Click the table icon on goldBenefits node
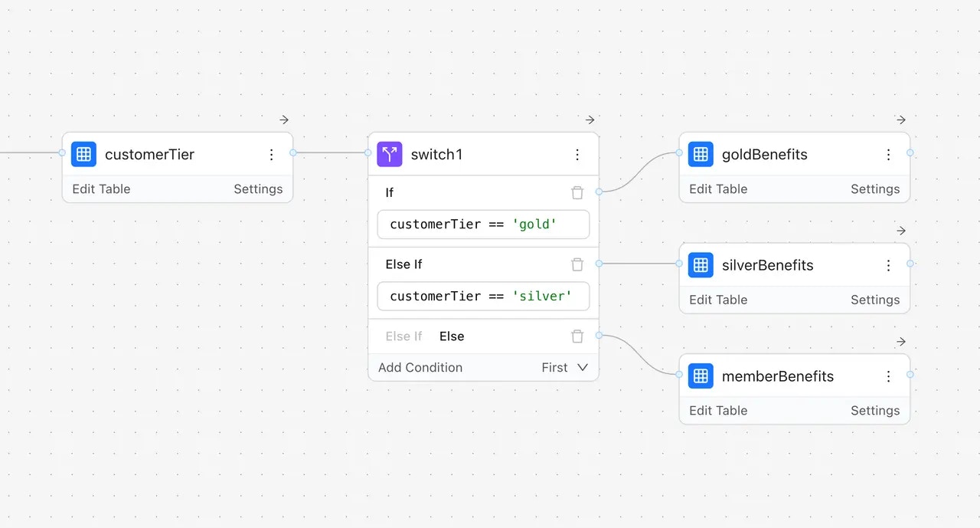This screenshot has height=528, width=980. coord(701,154)
